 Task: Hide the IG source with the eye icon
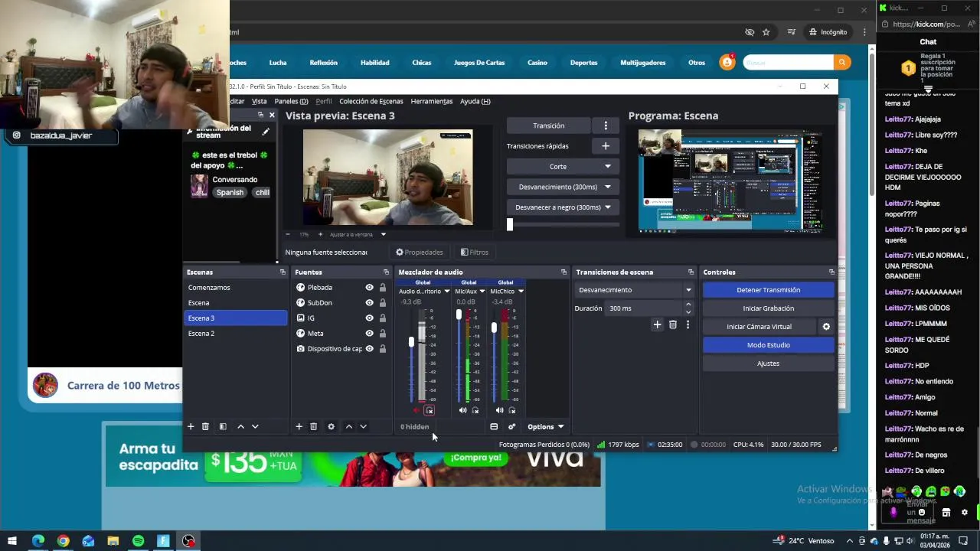369,318
